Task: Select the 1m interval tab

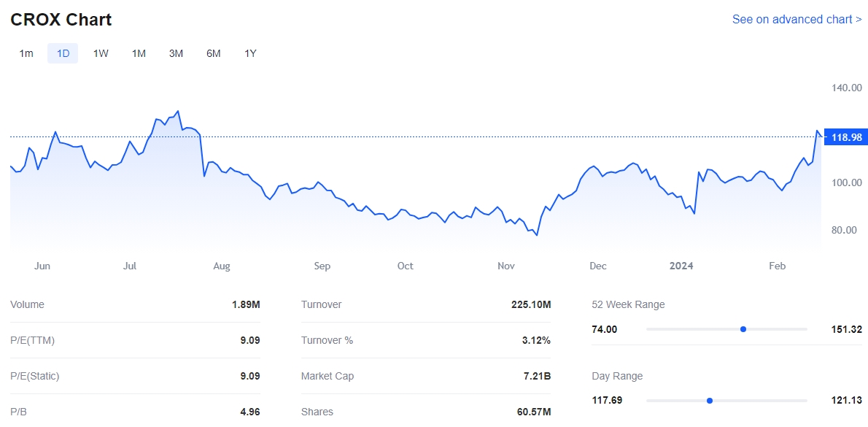Action: [26, 53]
